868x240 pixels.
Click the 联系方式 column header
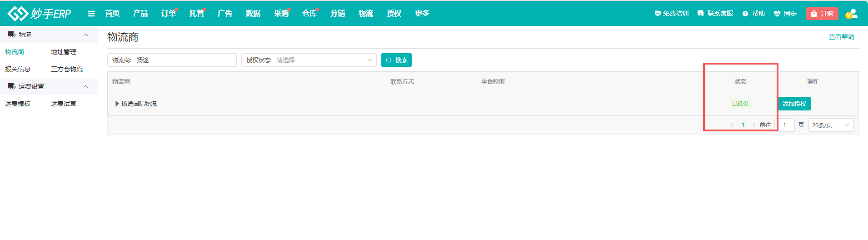402,81
